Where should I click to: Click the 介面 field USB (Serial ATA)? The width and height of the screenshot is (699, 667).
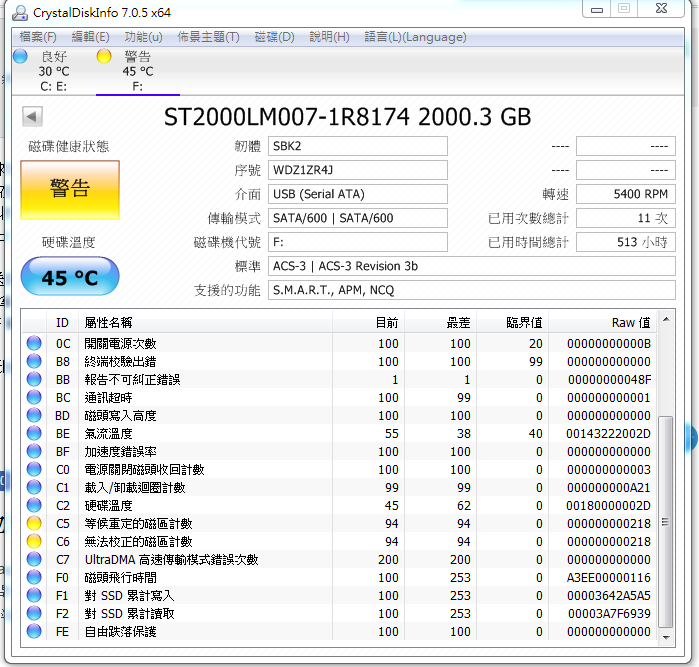[358, 194]
